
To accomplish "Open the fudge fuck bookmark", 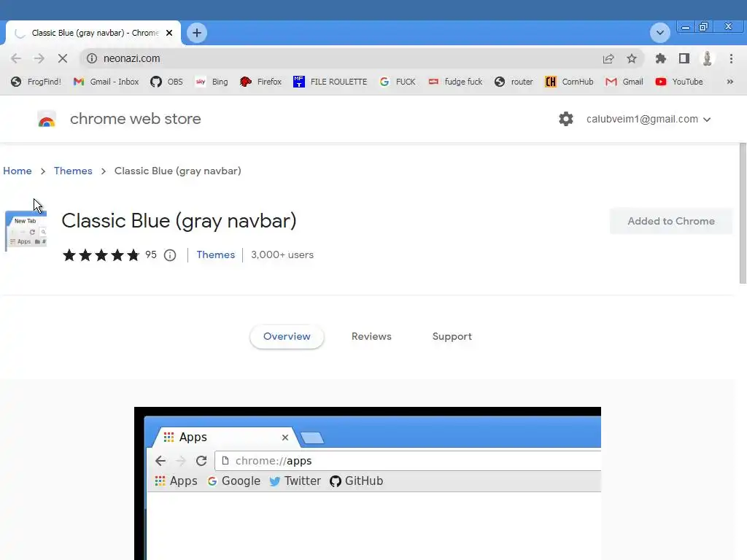I will tap(455, 82).
